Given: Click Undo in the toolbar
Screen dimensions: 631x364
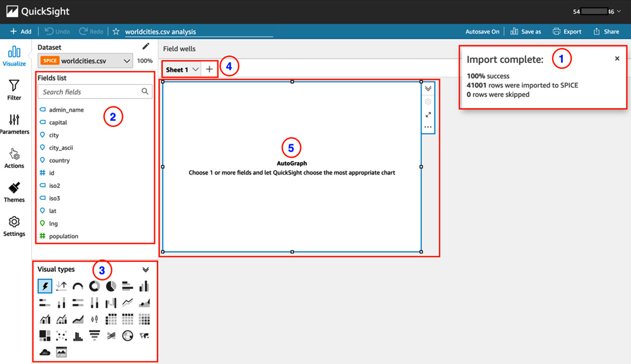Looking at the screenshot, I should click(58, 31).
